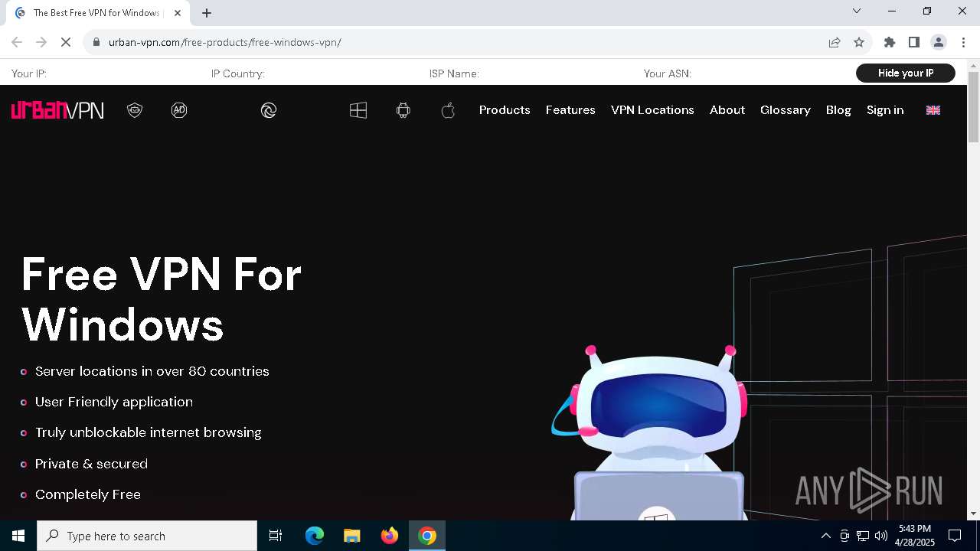
Task: Click the scrollbar down arrow
Action: coord(973,514)
